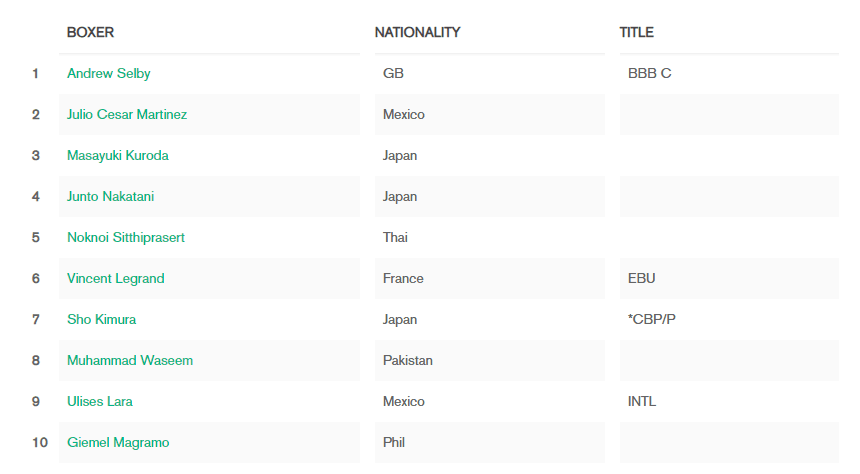The image size is (860, 474).
Task: Click the France nationality cell
Action: (490, 279)
